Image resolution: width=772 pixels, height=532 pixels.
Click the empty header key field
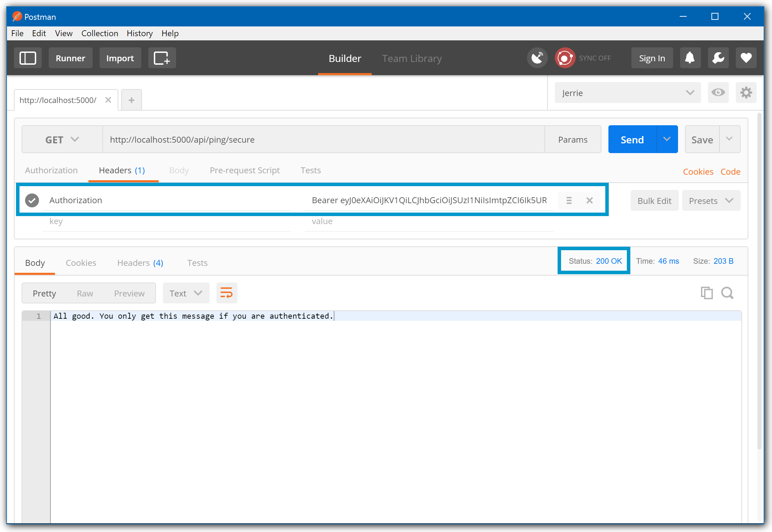pyautogui.click(x=166, y=221)
